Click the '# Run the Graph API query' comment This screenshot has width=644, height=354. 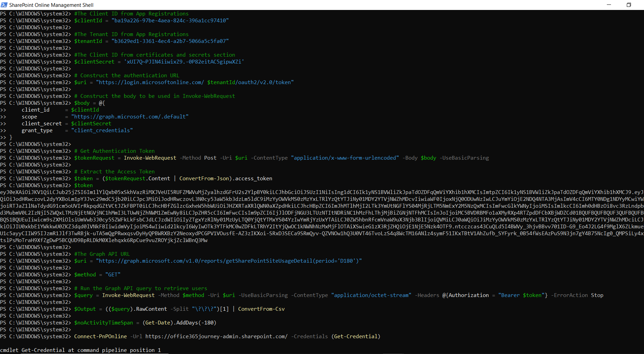(x=141, y=288)
